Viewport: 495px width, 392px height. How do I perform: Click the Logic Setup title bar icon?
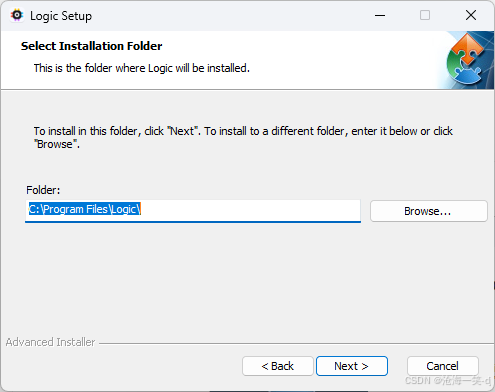click(x=17, y=15)
